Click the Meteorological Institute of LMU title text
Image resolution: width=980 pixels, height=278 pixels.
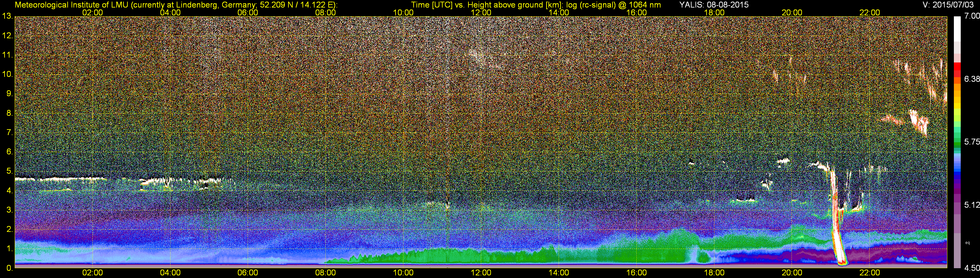click(x=175, y=5)
